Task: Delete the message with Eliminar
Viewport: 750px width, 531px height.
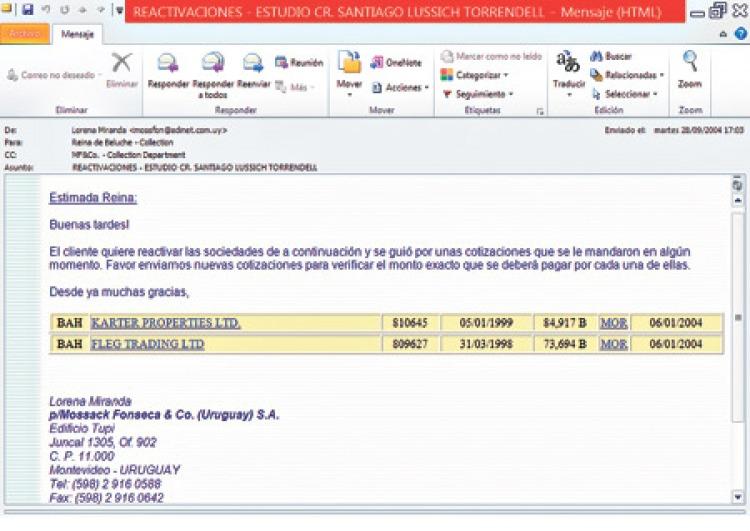Action: [122, 69]
